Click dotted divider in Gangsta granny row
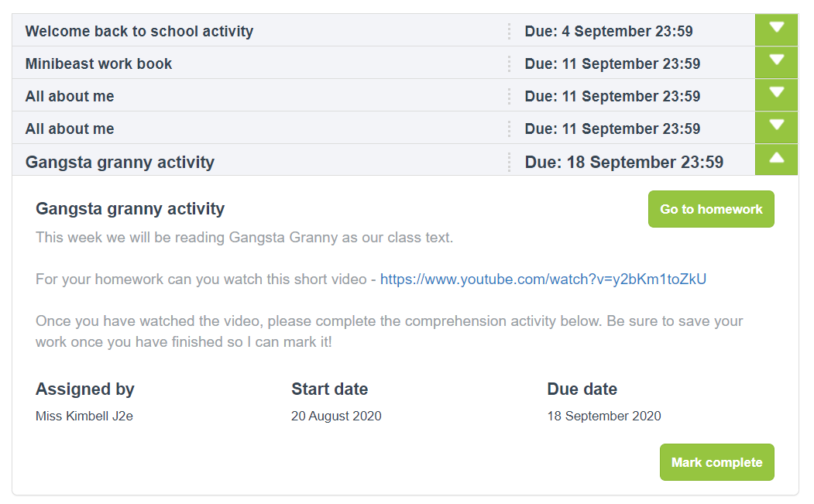The width and height of the screenshot is (814, 504). click(509, 163)
